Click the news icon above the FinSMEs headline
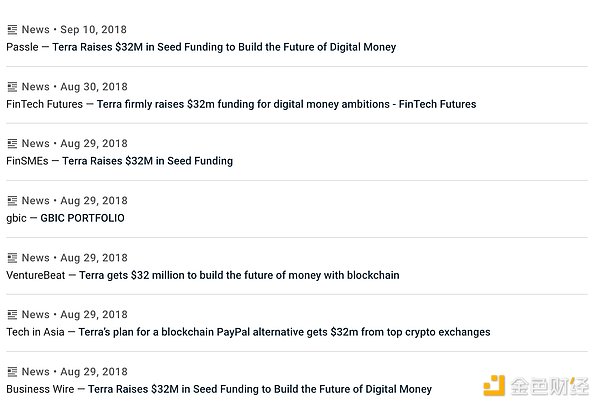 12,144
